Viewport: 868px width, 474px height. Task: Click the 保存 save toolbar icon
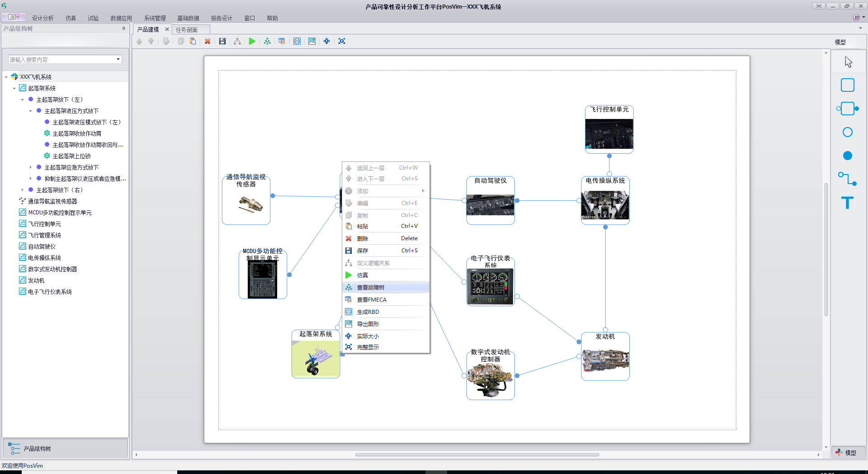click(222, 41)
